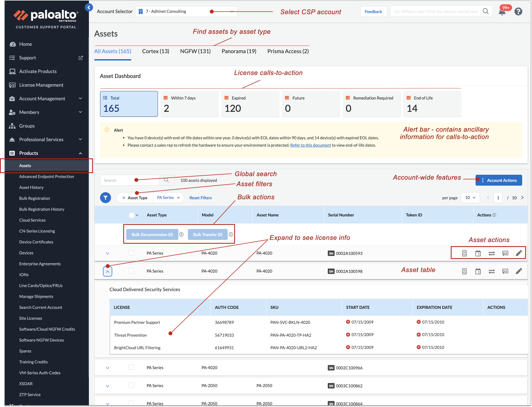
Task: Click calendar icon for serial 0002A100598
Action: tap(478, 272)
